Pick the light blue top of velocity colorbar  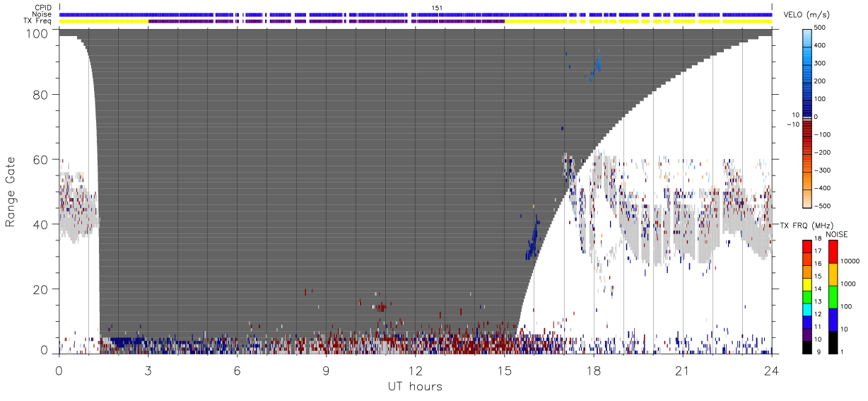click(807, 39)
